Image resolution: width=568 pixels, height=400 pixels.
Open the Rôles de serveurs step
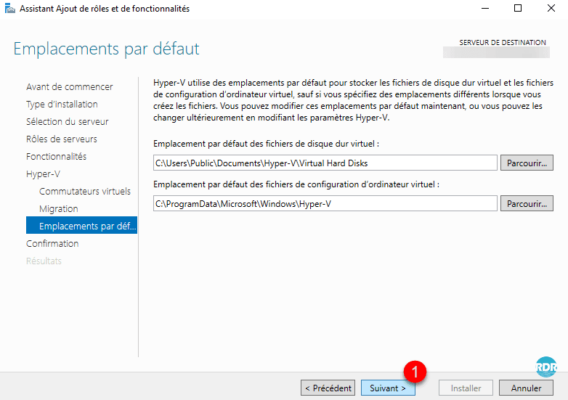pyautogui.click(x=62, y=139)
